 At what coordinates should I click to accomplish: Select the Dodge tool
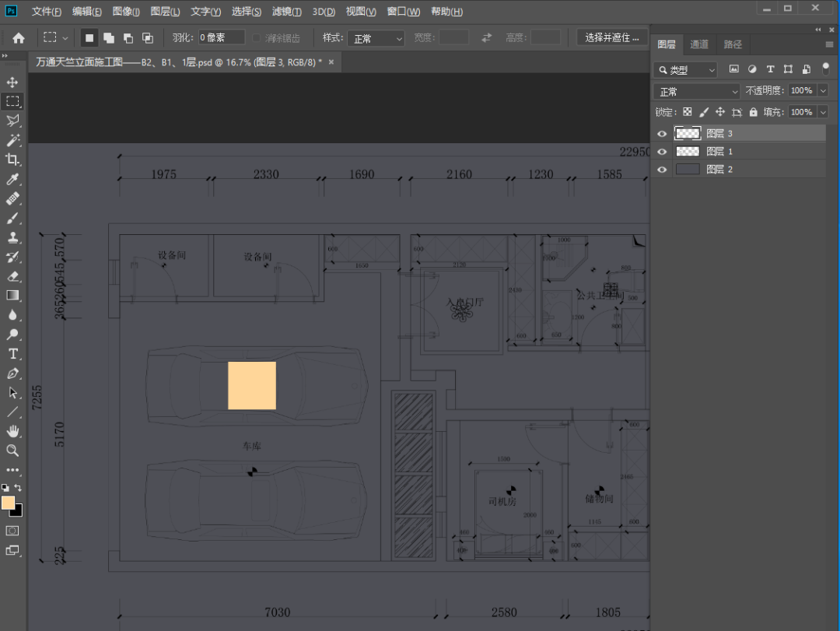[x=12, y=335]
